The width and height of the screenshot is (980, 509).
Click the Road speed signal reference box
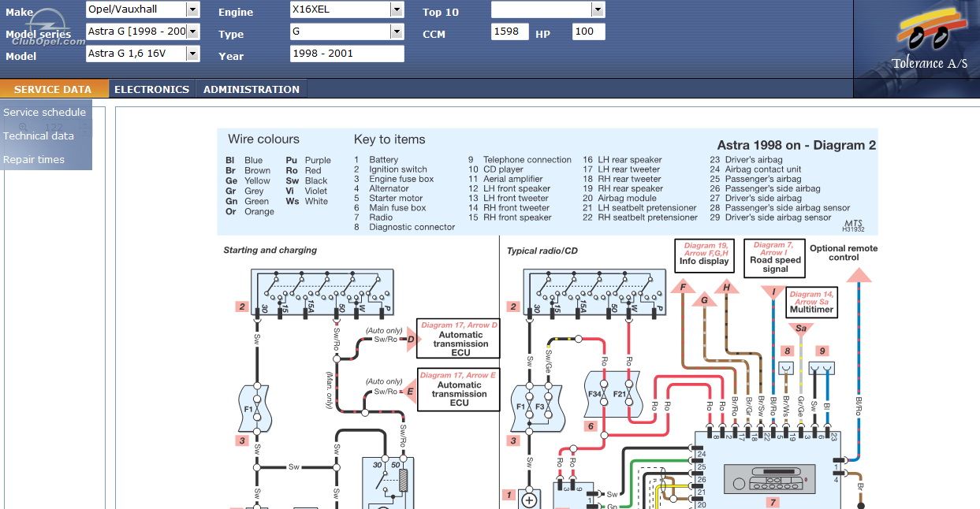pos(775,258)
